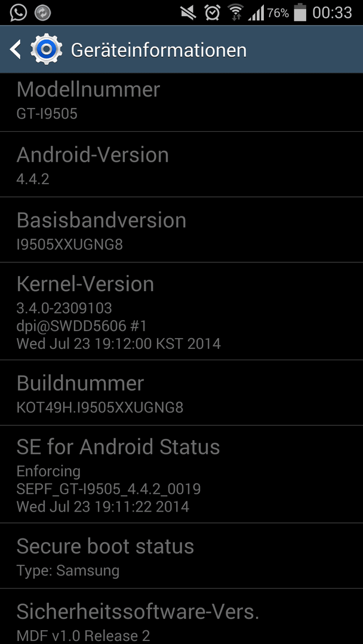Tap the muted sound status icon
Viewport: 363px width, 644px height.
coord(188,13)
